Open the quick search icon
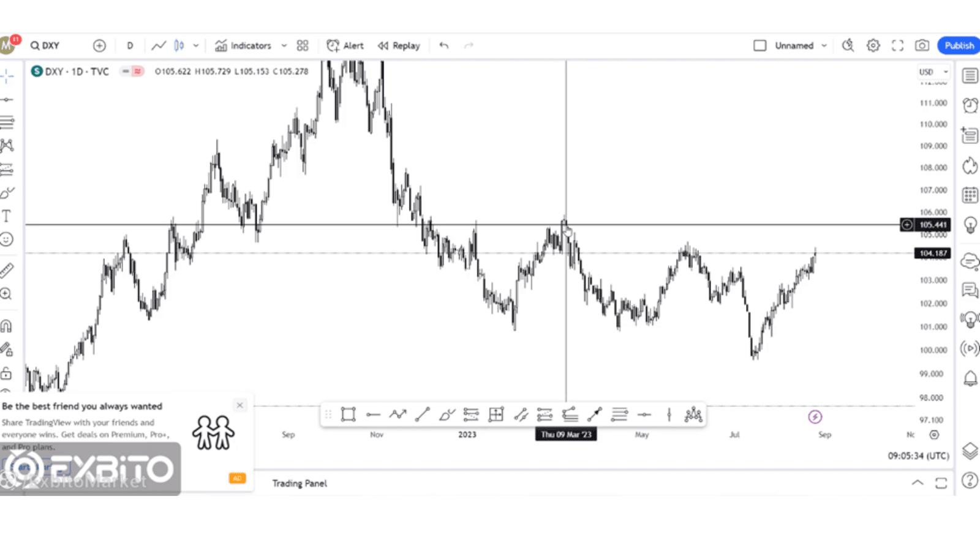Screen dimensions: 980x551 (848, 46)
